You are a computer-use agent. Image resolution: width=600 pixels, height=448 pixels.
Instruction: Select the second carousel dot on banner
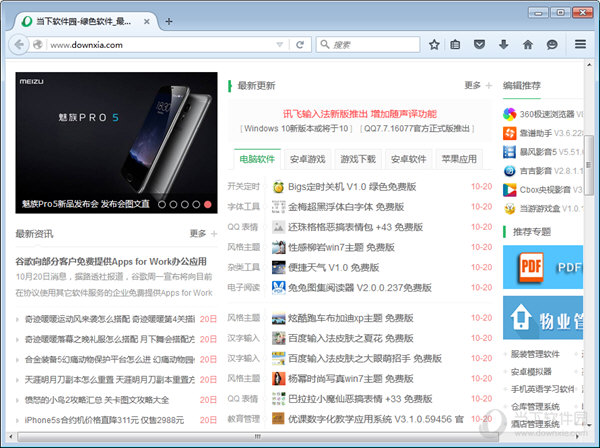coord(173,204)
